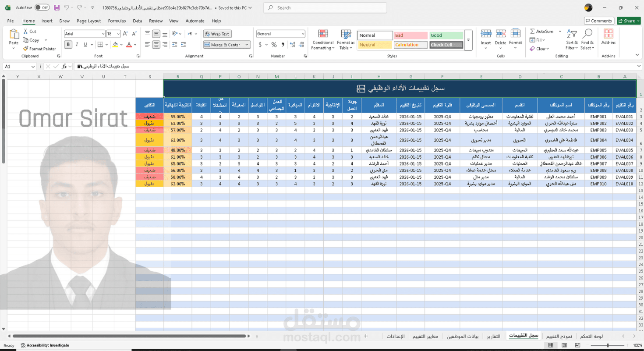Click the Comments button
This screenshot has width=644, height=351.
[599, 21]
